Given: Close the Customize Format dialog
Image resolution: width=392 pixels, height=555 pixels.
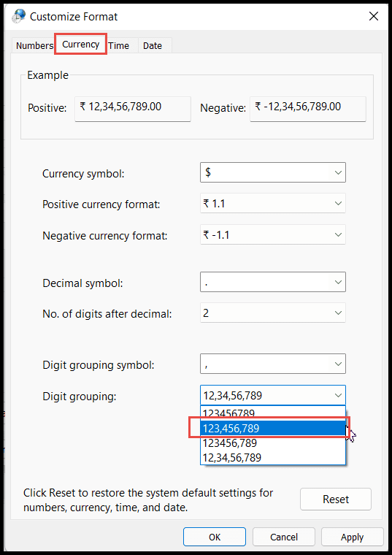Looking at the screenshot, I should 374,16.
